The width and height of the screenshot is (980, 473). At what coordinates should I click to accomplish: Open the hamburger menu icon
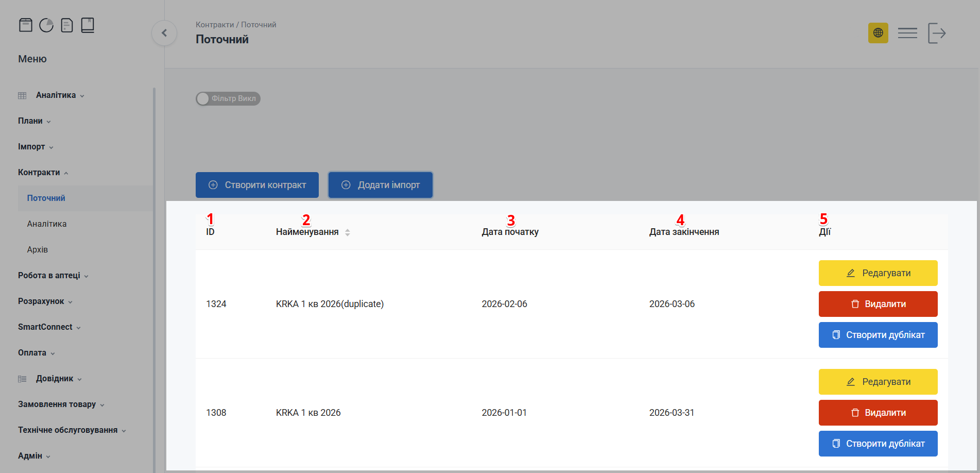907,33
